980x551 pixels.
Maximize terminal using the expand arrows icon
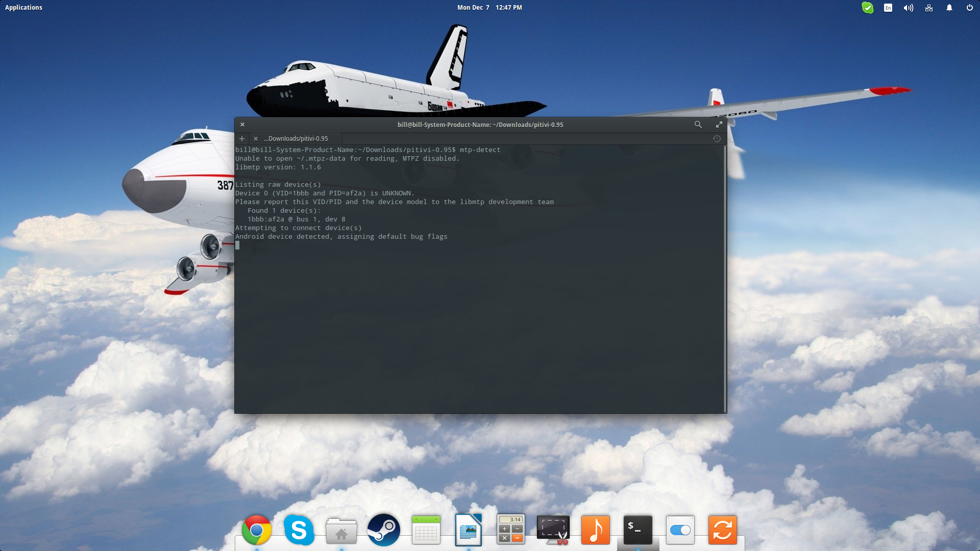[719, 124]
